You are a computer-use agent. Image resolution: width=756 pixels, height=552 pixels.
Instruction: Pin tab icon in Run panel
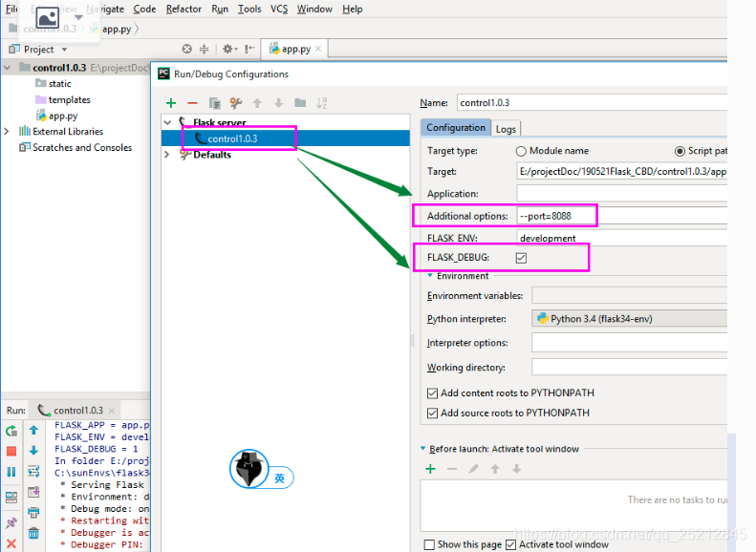pyautogui.click(x=11, y=523)
